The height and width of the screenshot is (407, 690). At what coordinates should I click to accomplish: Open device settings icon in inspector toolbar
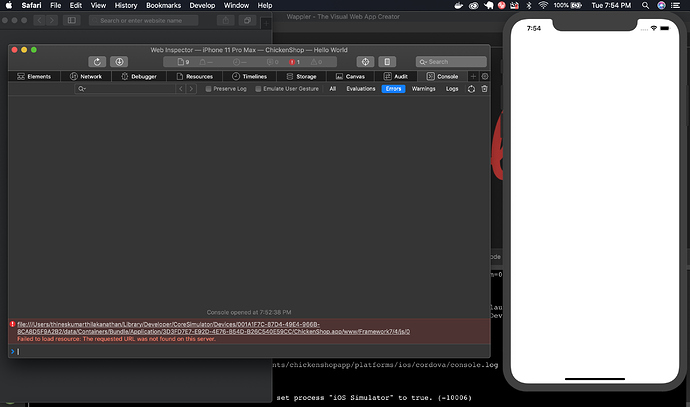click(387, 62)
